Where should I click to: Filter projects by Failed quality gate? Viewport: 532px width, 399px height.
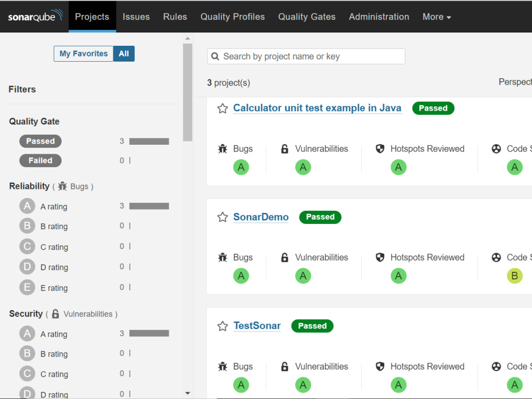(x=40, y=160)
